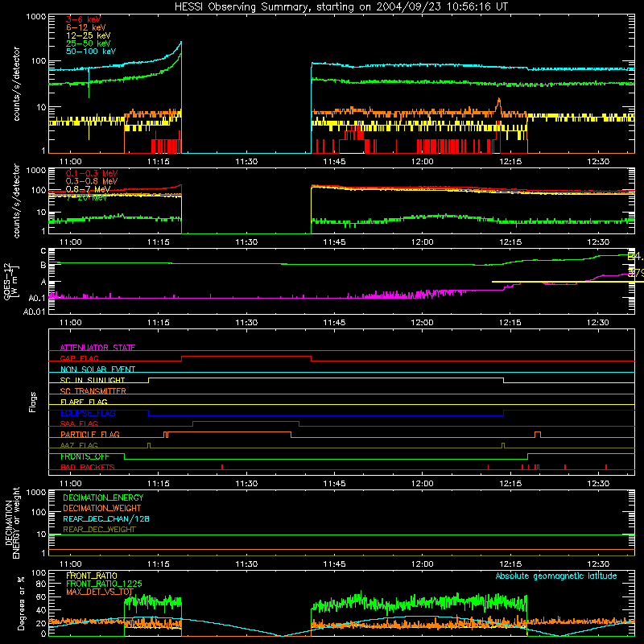The height and width of the screenshot is (644, 644).
Task: Click the REAR_DEC_CHAN/128 legend label
Action: pyautogui.click(x=106, y=518)
